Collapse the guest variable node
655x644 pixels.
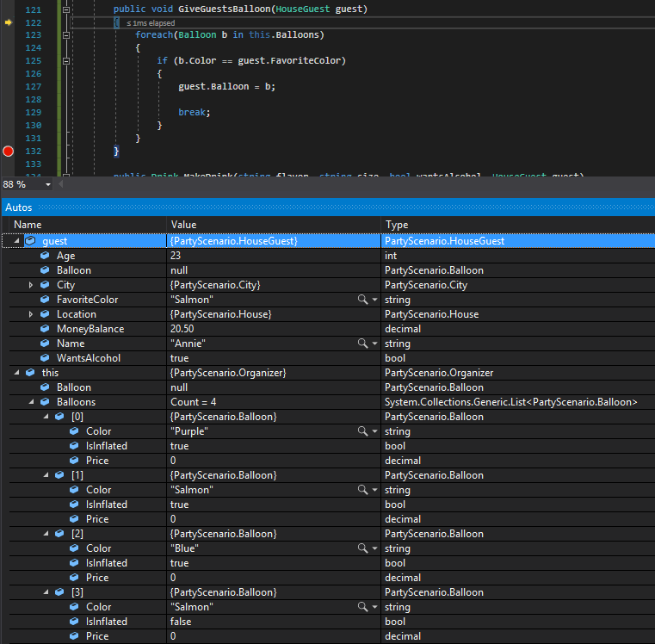pos(16,241)
